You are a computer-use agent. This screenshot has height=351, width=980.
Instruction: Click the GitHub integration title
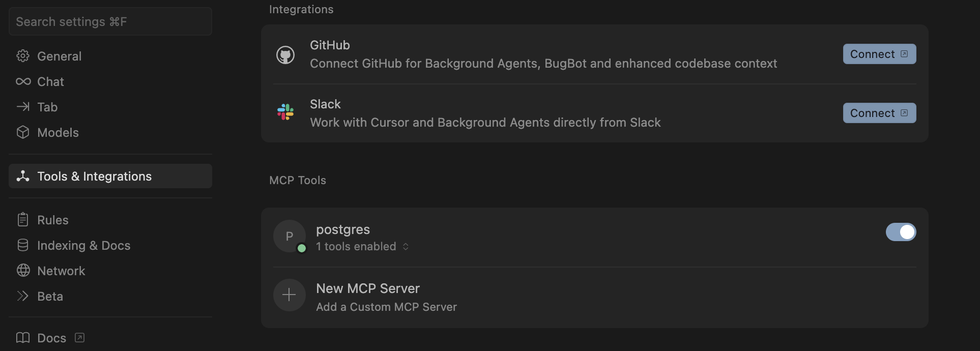point(330,45)
